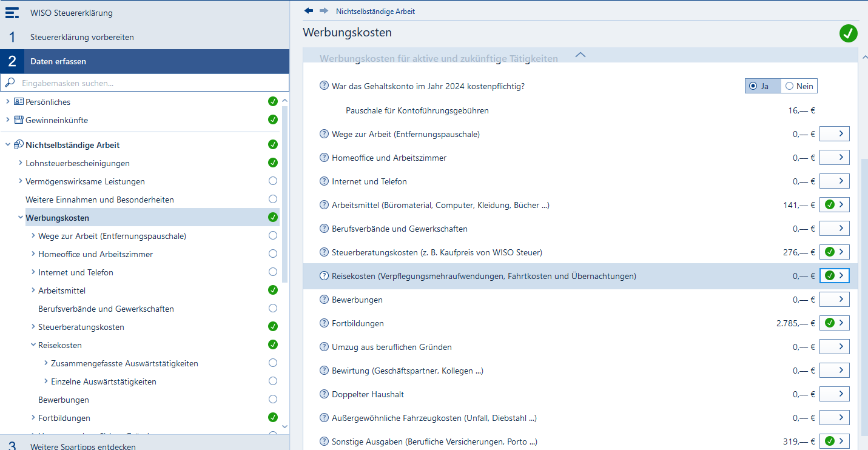
Task: Expand the Gewinneinkünfte tree node
Action: click(8, 120)
